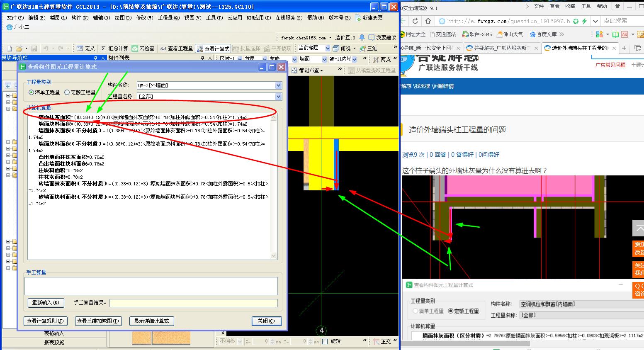The width and height of the screenshot is (644, 350).
Task: Click 查看计算规则(T) button
Action: (46, 321)
